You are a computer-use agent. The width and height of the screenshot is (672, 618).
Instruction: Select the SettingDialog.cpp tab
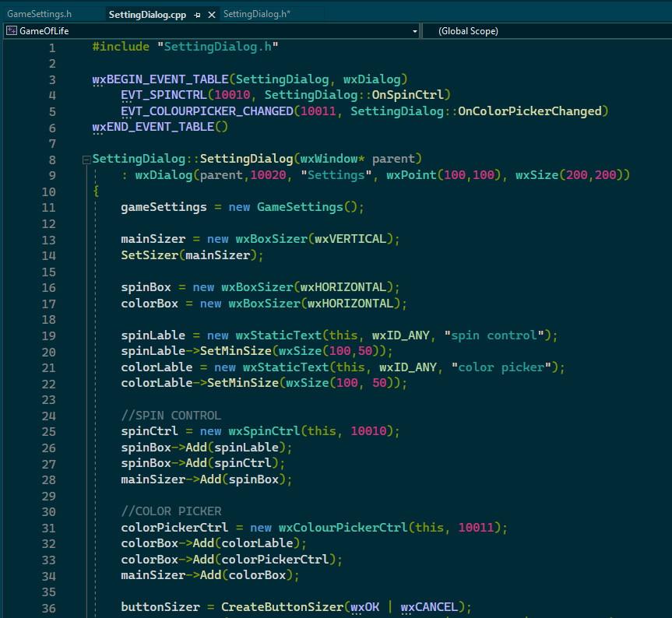147,15
